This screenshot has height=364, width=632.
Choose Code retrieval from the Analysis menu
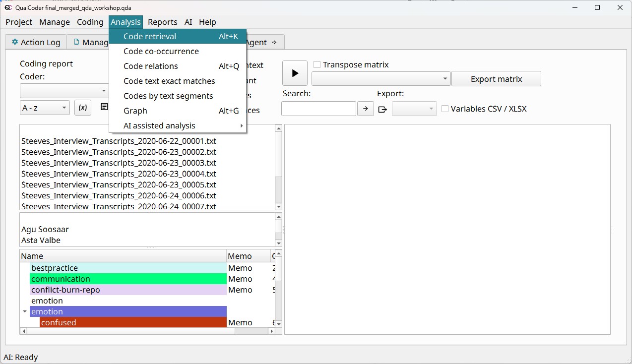click(178, 36)
